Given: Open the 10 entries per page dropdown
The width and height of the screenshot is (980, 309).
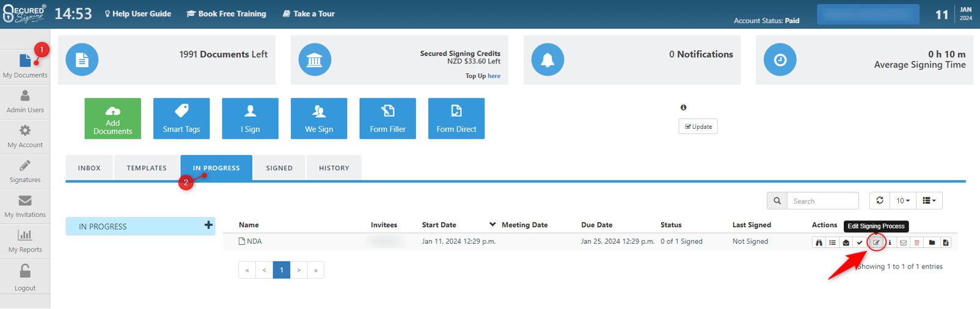Looking at the screenshot, I should (903, 200).
